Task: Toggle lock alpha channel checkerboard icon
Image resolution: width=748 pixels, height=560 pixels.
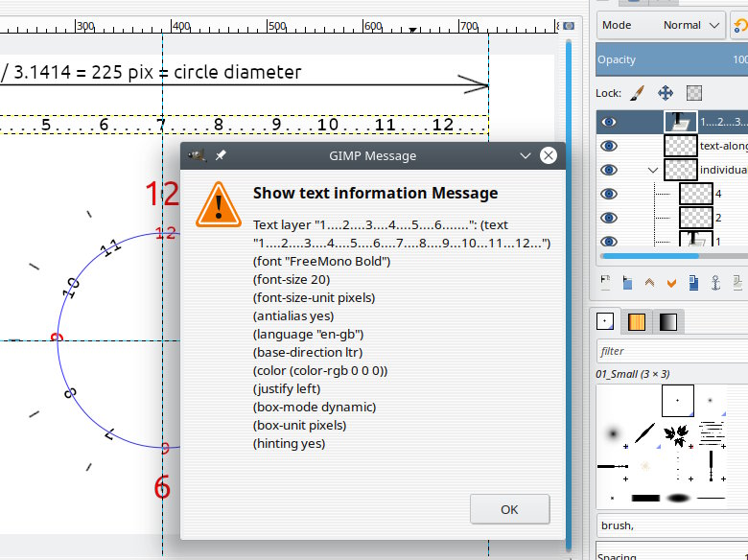Action: 694,93
